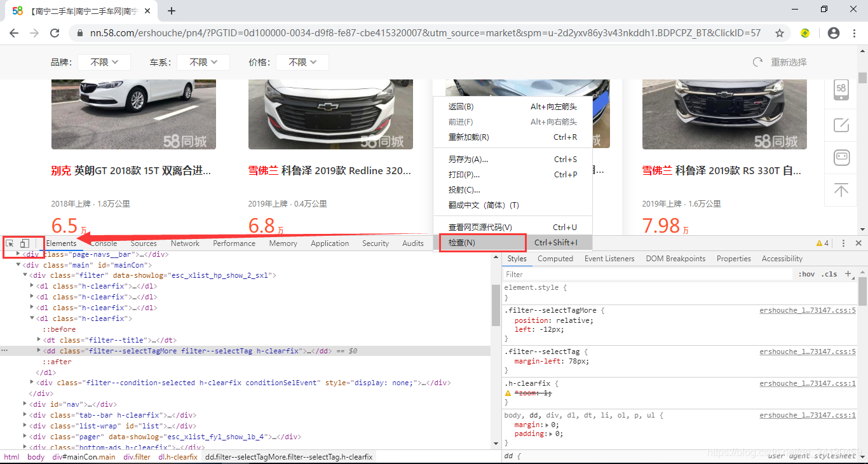868x464 pixels.
Task: Activate the inspect element picker icon
Action: coord(10,243)
